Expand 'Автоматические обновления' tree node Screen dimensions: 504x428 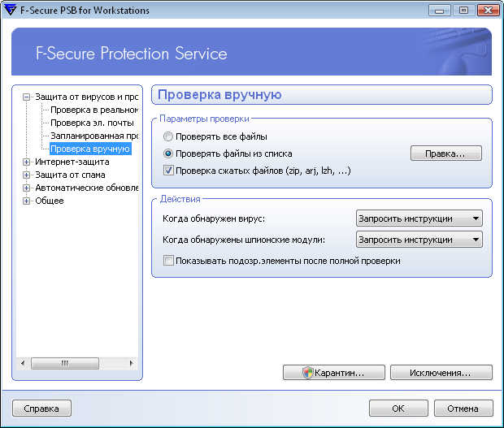pos(26,188)
